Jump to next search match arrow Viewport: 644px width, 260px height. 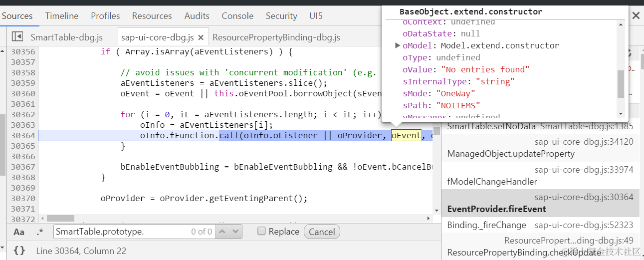(x=235, y=232)
